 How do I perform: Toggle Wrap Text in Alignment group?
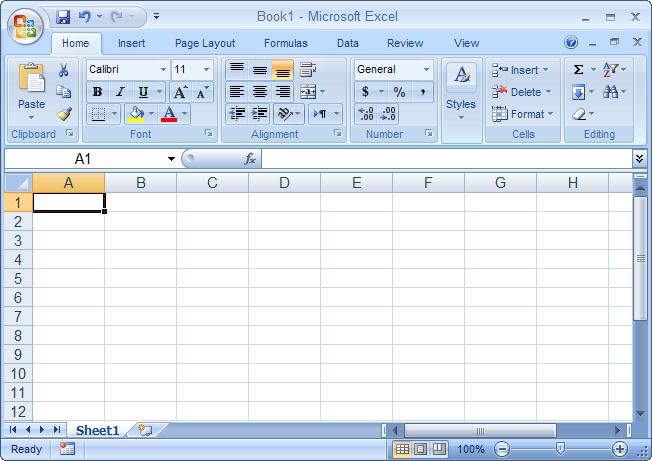(x=308, y=69)
